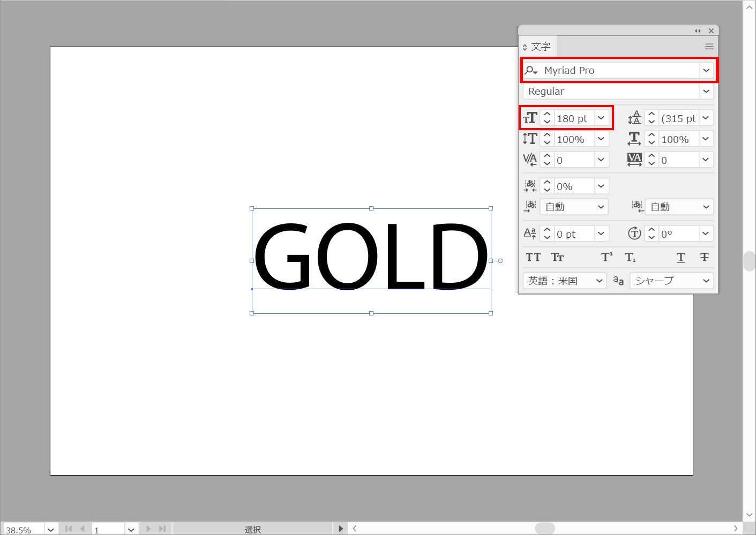Toggle Underline text style

point(680,258)
